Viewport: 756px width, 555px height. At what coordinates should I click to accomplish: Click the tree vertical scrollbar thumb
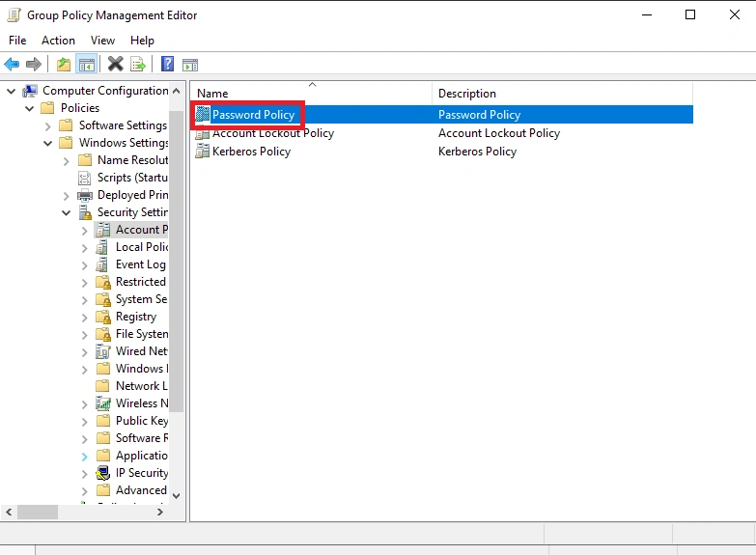pos(177,262)
